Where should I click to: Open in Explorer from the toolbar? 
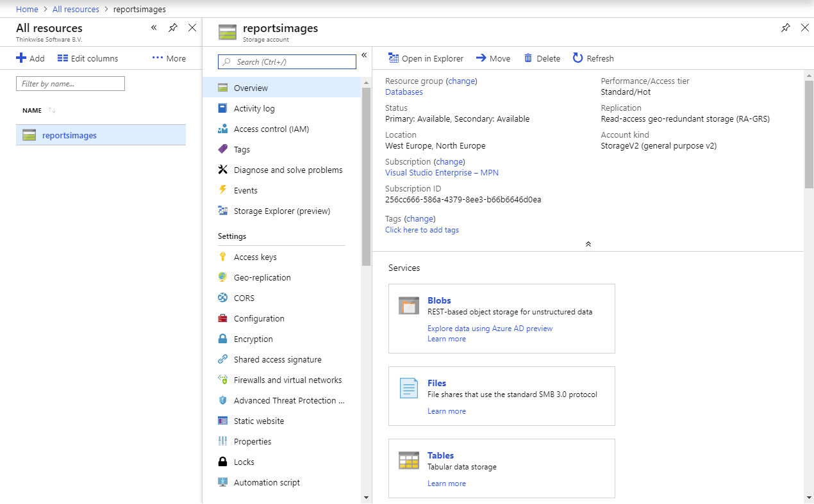pos(426,58)
